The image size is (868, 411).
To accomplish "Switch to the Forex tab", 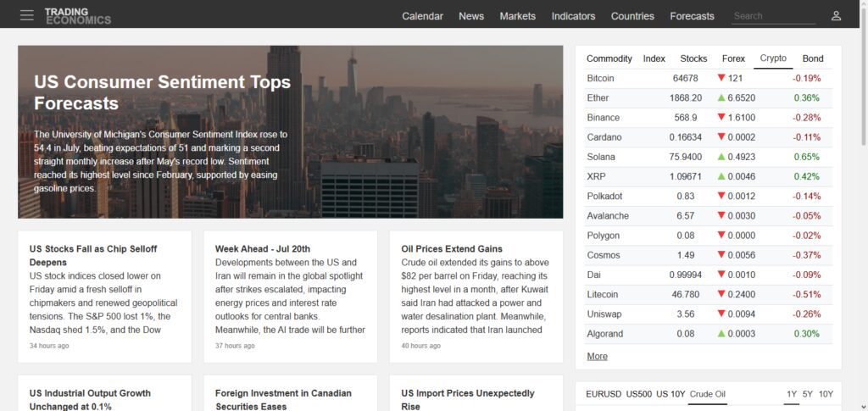I will [x=733, y=58].
